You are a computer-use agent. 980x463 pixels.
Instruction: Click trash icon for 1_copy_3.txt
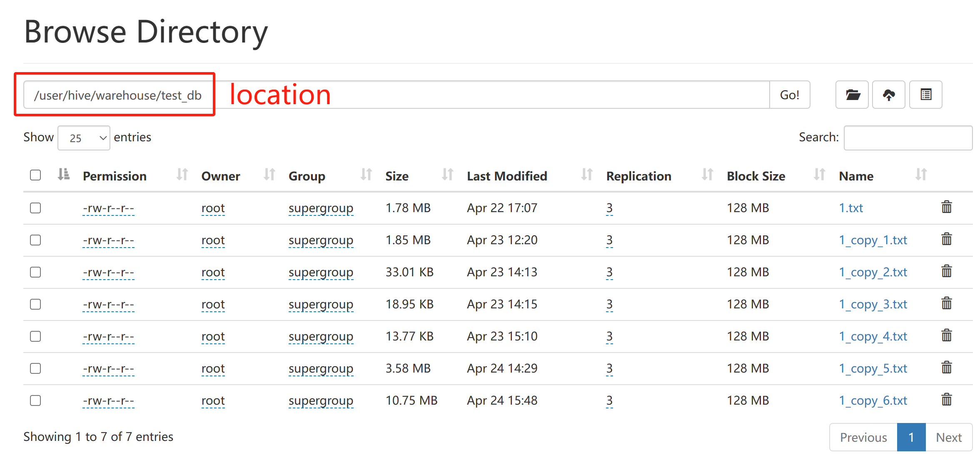click(946, 303)
